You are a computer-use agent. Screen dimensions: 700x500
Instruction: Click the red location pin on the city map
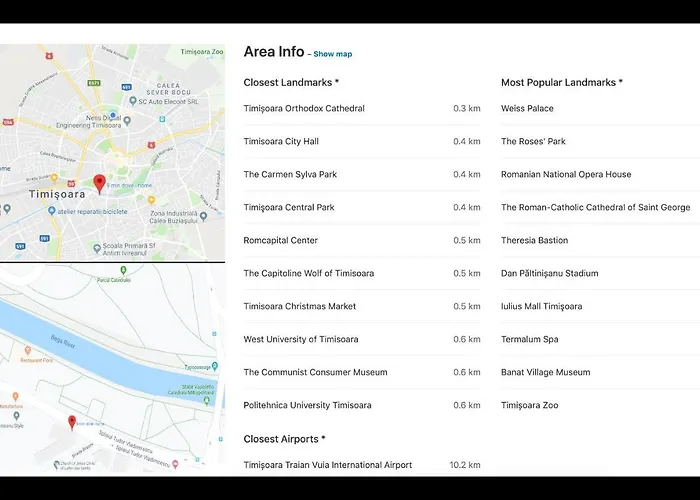[99, 182]
